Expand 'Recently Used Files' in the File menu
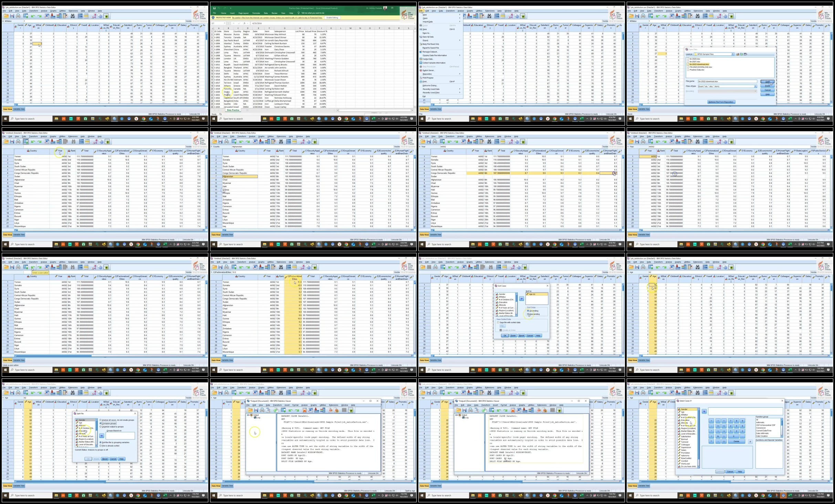This screenshot has height=504, width=835. [x=440, y=93]
